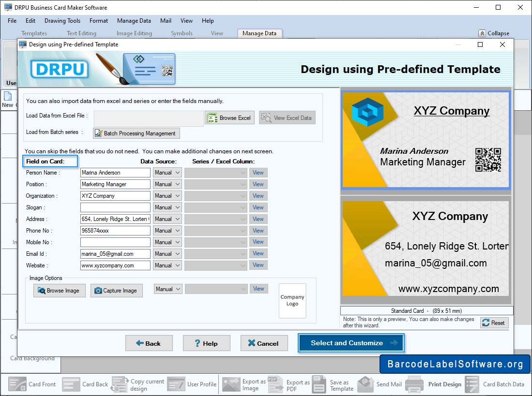Click the Browse Image button
This screenshot has width=532, height=396.
(60, 291)
